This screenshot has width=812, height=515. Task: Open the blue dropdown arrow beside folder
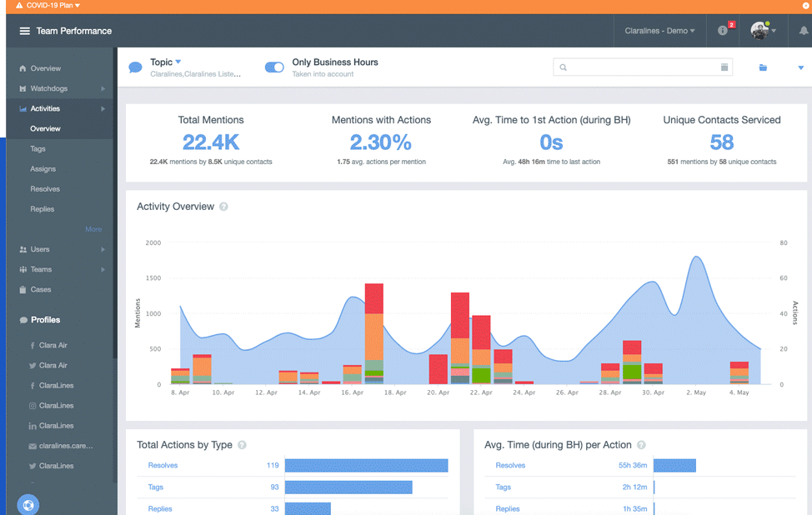pyautogui.click(x=800, y=67)
